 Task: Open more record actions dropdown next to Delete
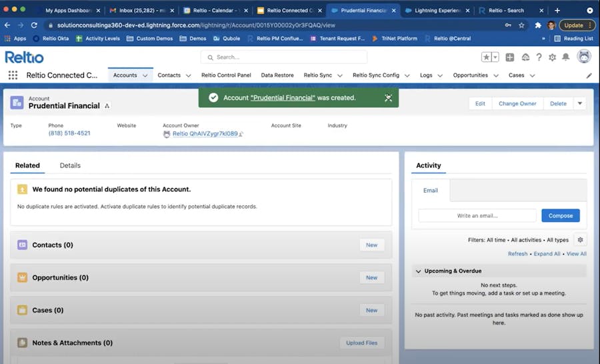tap(579, 103)
